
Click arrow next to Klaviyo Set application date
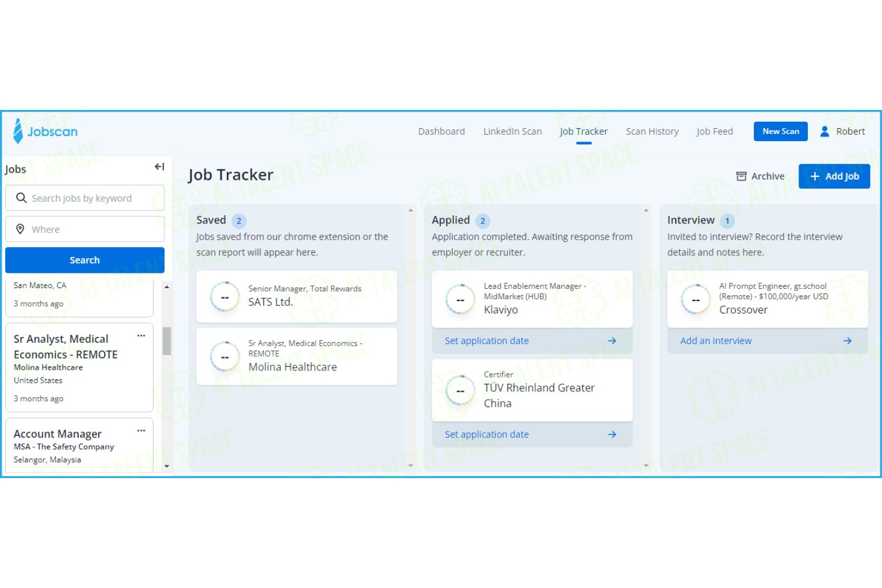point(612,341)
